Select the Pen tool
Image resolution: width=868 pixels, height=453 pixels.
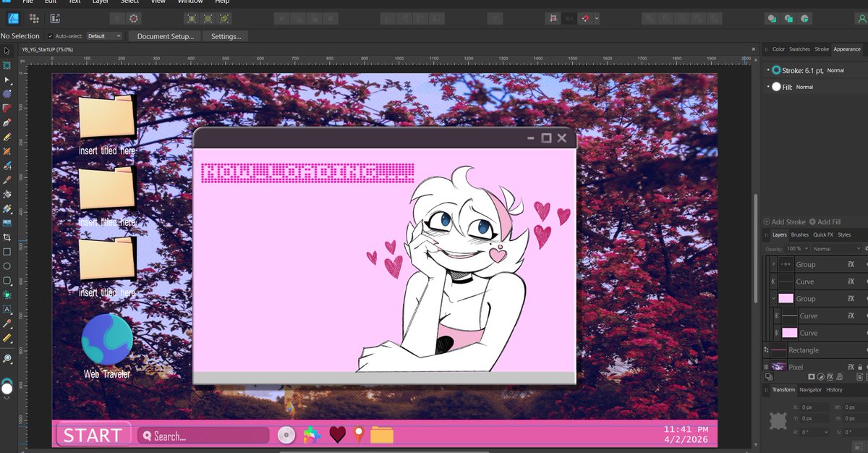(7, 122)
